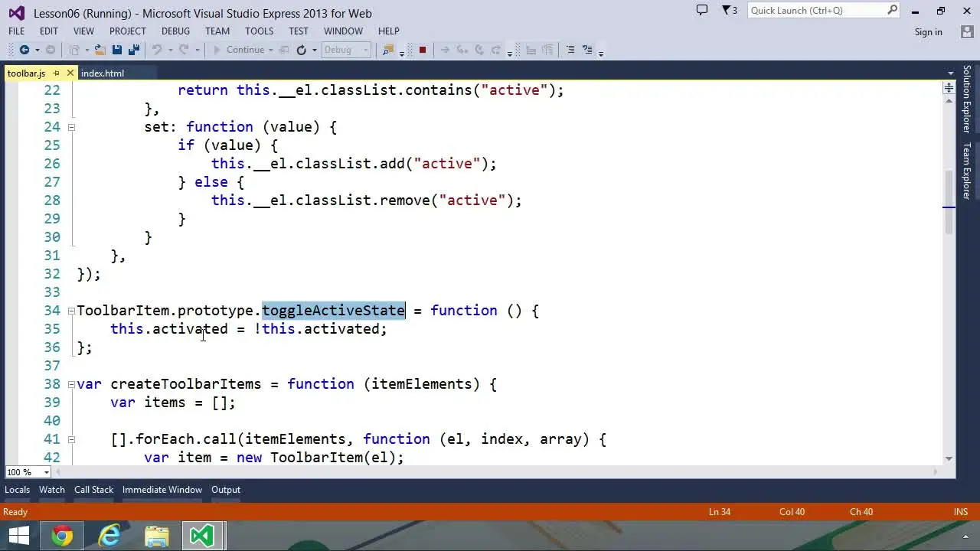Click the Continue debugging button
The width and height of the screenshot is (980, 551).
click(x=238, y=50)
